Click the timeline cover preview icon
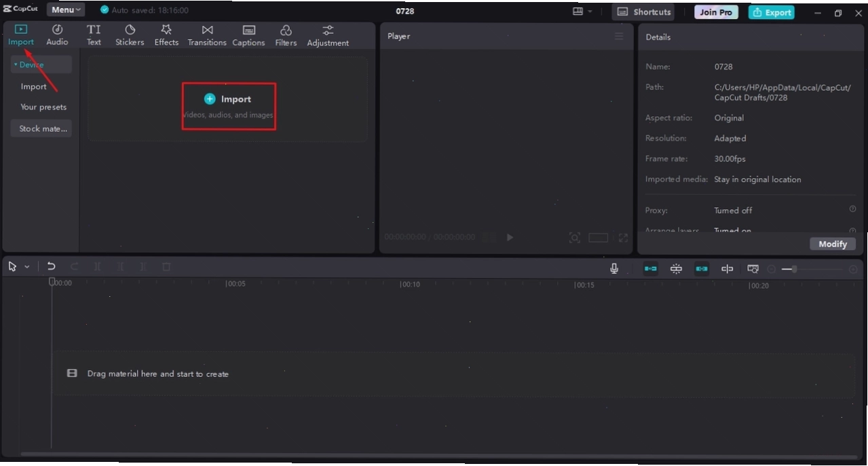Image resolution: width=868 pixels, height=466 pixels. (753, 268)
